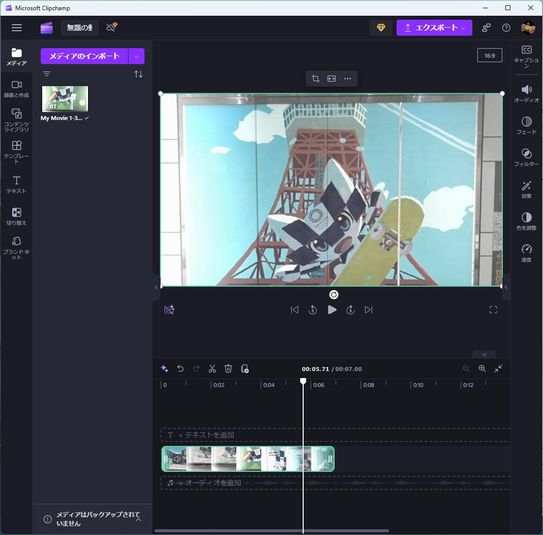
Task: Open the help question mark icon
Action: [506, 28]
